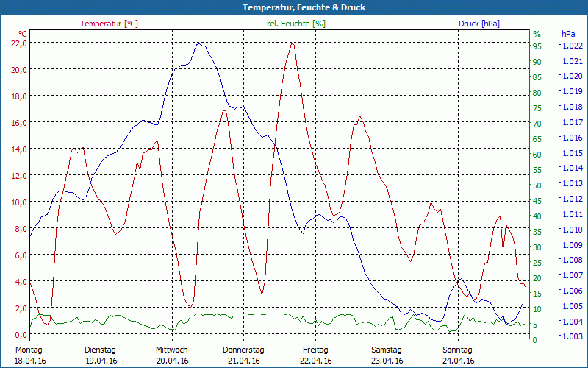Screen dimensions: 588x368
Task: Click the 95 value on humidity axis
Action: click(537, 46)
